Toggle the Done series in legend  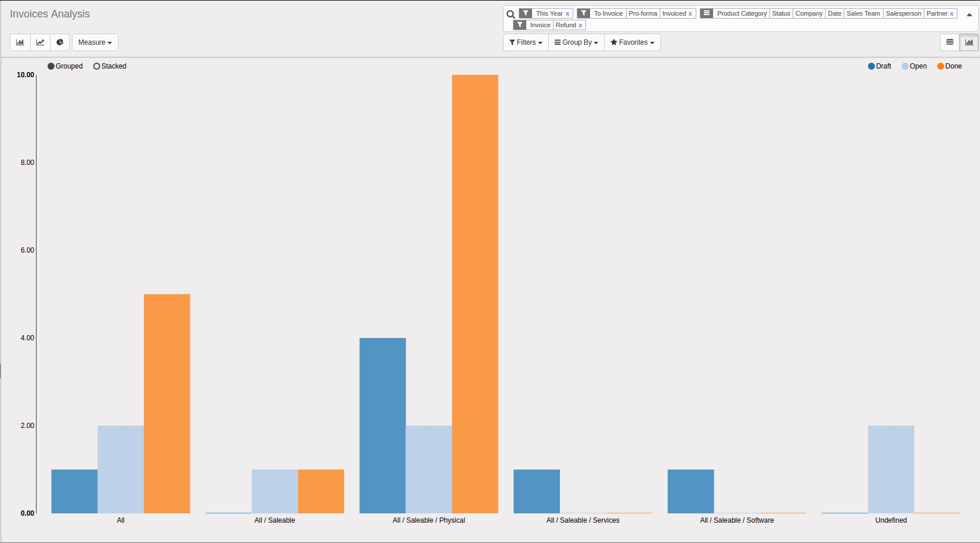click(x=949, y=66)
